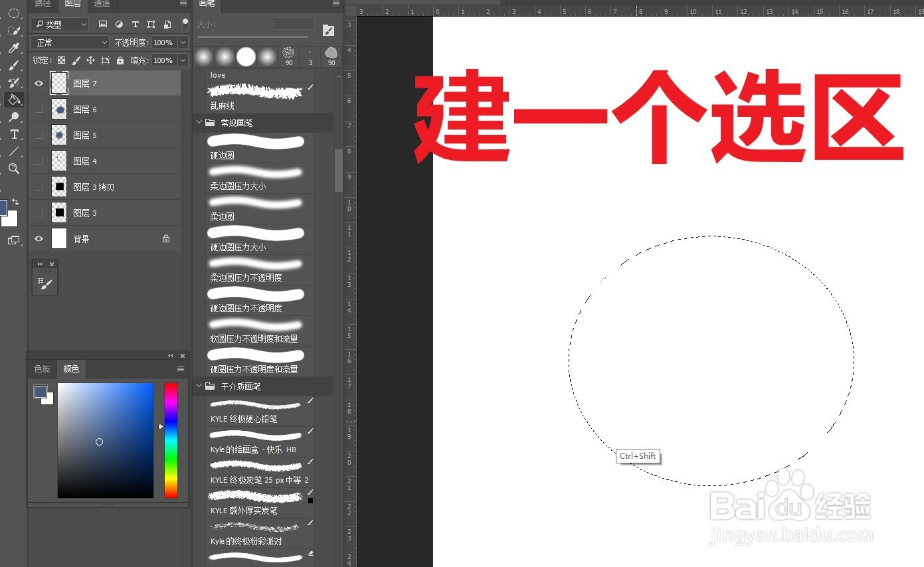Open the Layers panel menu

click(183, 3)
